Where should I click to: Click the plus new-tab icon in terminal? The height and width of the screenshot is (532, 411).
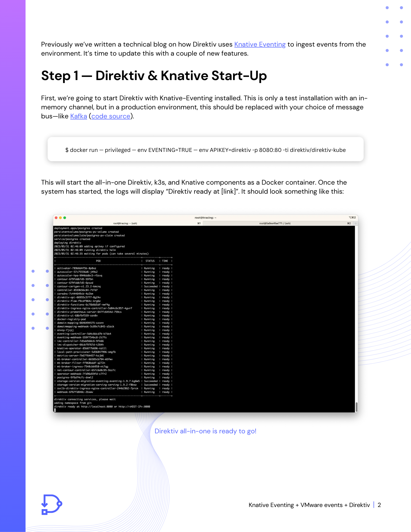pyautogui.click(x=355, y=223)
